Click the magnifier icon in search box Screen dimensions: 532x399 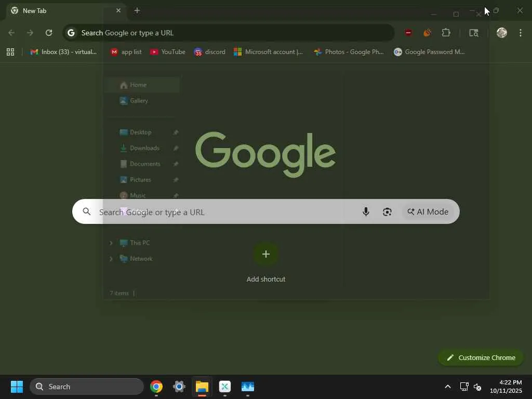click(x=87, y=211)
